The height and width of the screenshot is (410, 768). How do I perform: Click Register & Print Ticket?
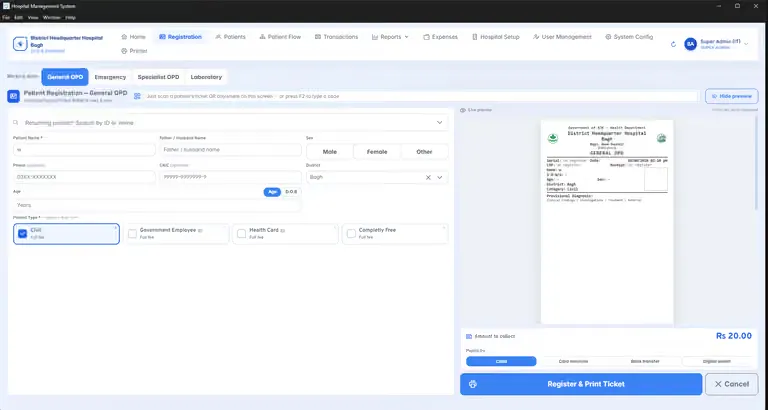click(x=581, y=384)
